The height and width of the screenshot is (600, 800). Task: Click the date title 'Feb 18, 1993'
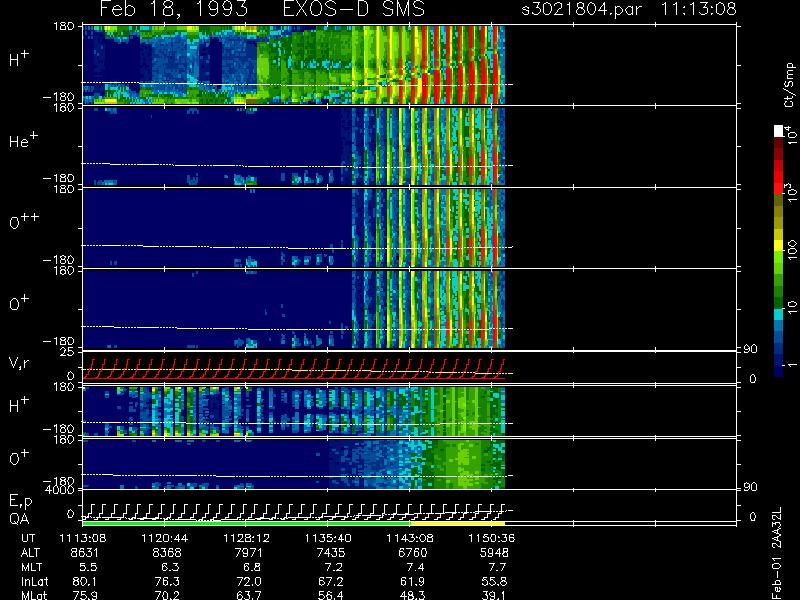[x=174, y=9]
